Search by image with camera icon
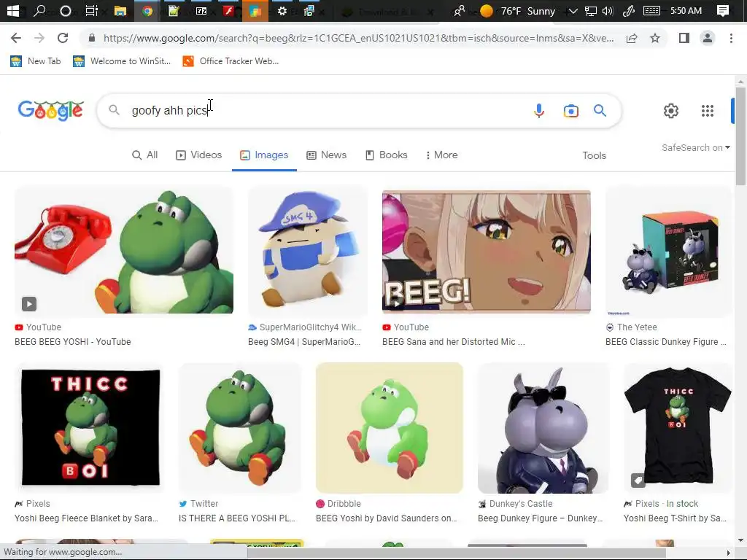 coord(570,111)
